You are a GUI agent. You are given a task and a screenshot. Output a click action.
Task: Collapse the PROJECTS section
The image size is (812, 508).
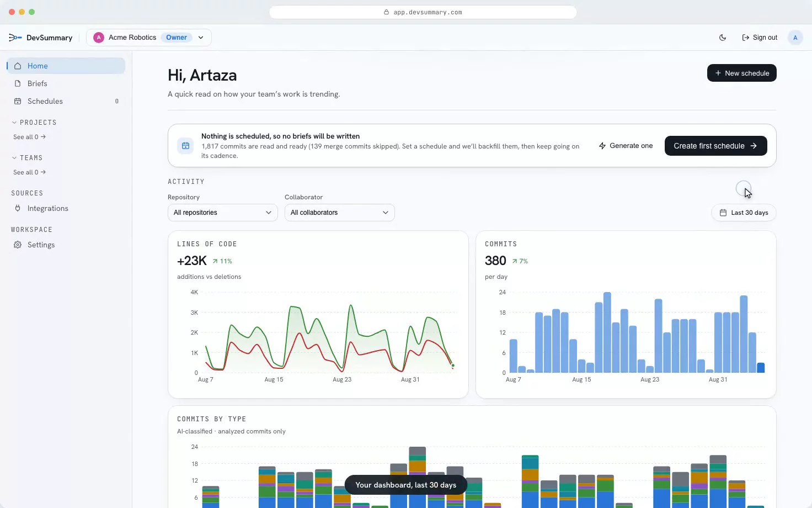point(34,123)
